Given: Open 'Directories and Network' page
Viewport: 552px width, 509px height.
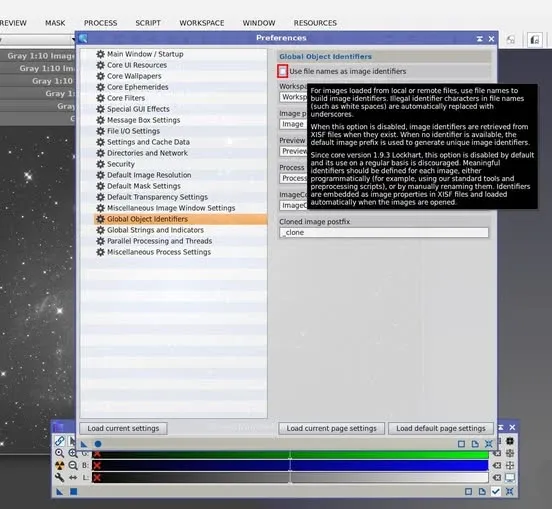Looking at the screenshot, I should [x=147, y=153].
